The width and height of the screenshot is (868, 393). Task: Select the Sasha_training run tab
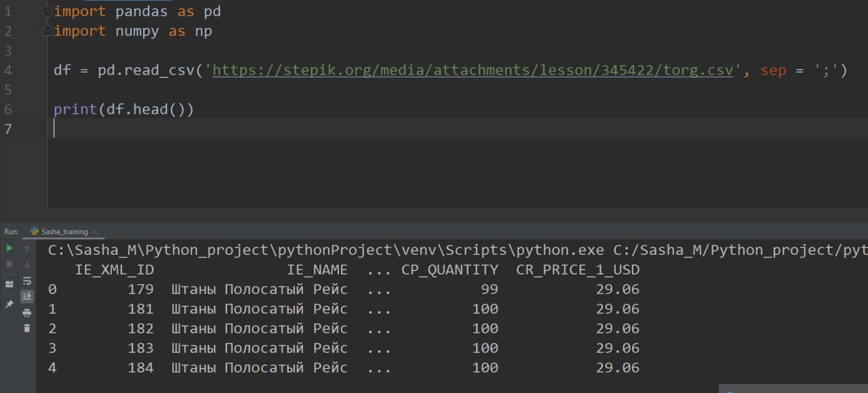click(64, 232)
